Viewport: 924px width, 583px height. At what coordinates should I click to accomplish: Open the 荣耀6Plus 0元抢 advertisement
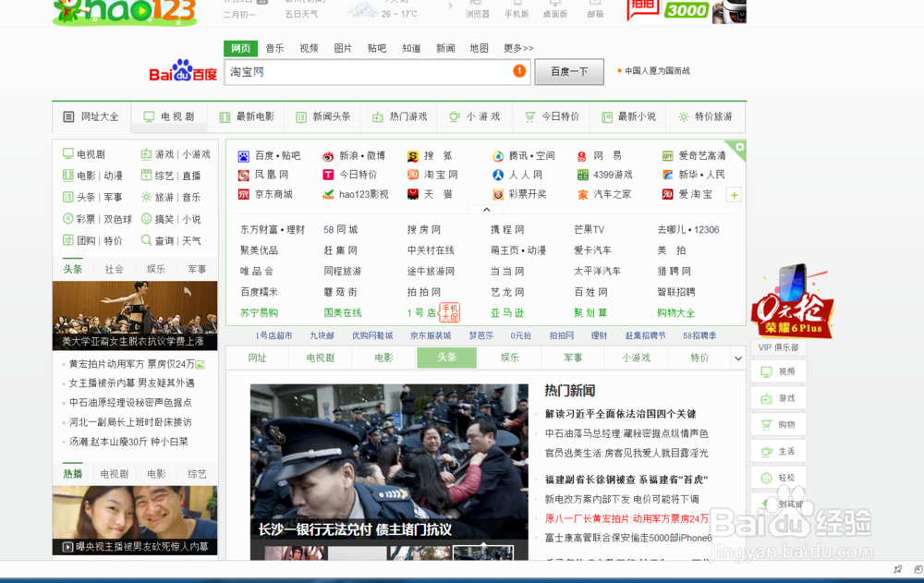[x=792, y=300]
